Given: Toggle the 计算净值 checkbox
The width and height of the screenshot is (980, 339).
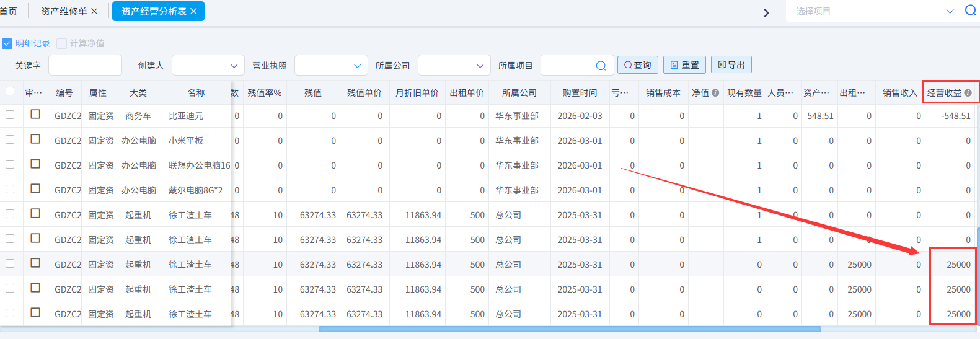Looking at the screenshot, I should (x=61, y=43).
